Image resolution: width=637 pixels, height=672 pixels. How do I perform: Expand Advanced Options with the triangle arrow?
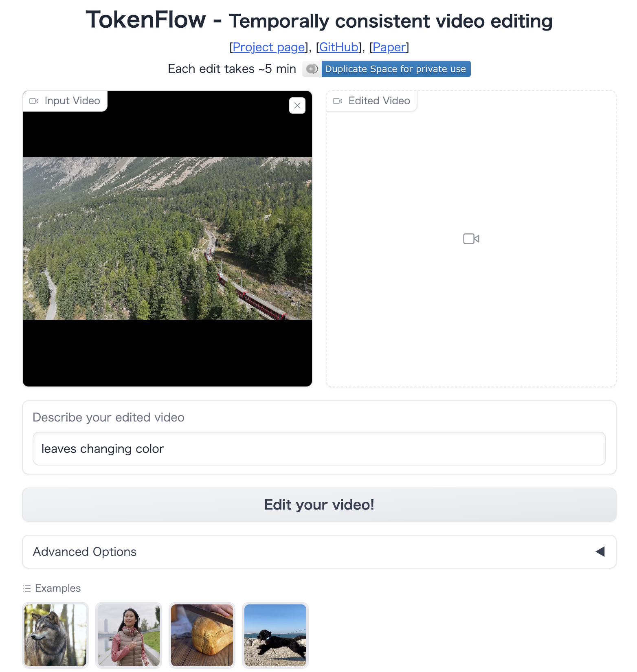tap(600, 552)
